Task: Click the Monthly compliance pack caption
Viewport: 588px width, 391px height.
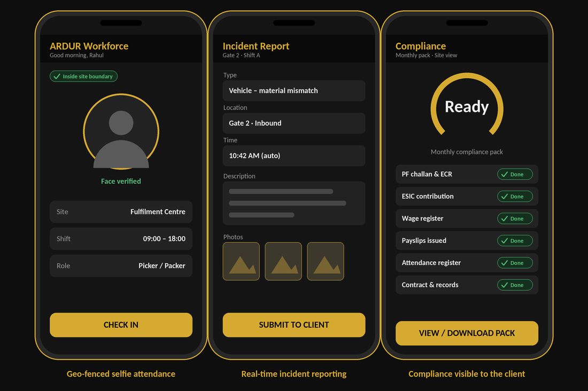Action: (x=467, y=152)
